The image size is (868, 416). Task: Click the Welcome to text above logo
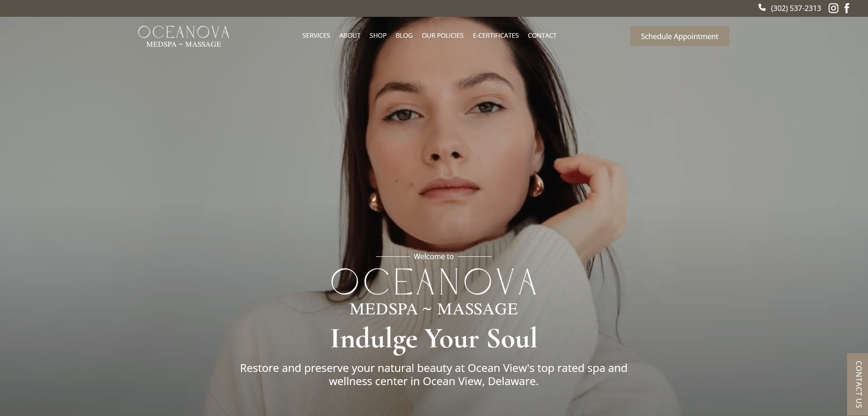433,256
